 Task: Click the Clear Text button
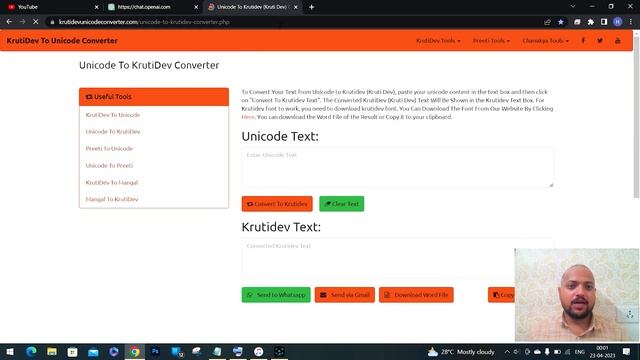tap(342, 204)
